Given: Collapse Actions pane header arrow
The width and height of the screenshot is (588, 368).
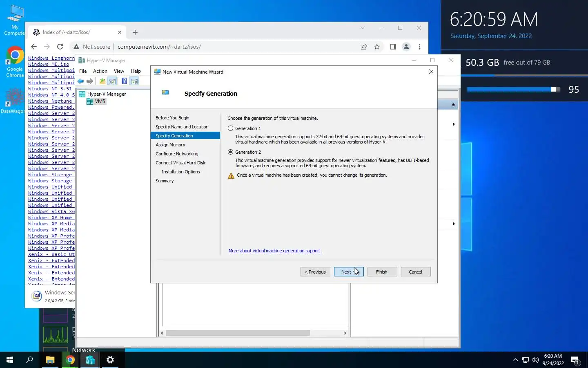Looking at the screenshot, I should (x=453, y=105).
